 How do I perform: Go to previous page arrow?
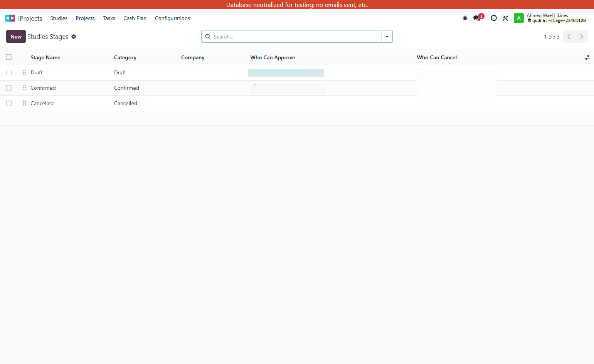pos(569,37)
